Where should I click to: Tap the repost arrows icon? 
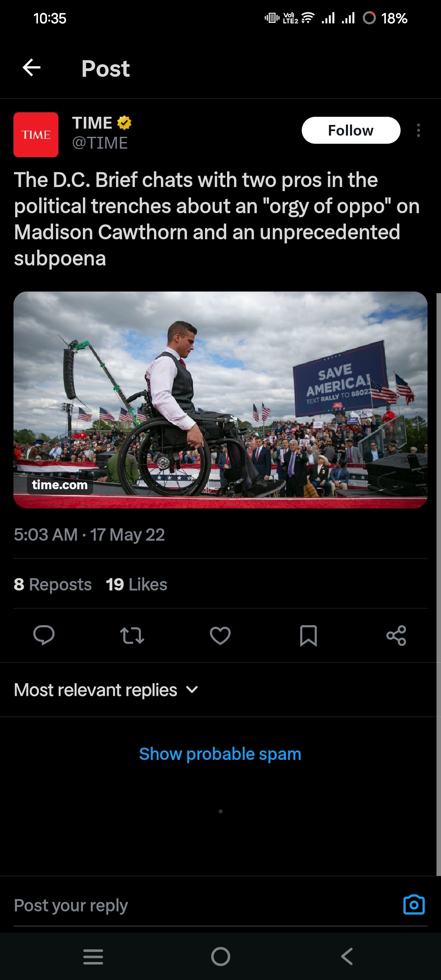[132, 635]
